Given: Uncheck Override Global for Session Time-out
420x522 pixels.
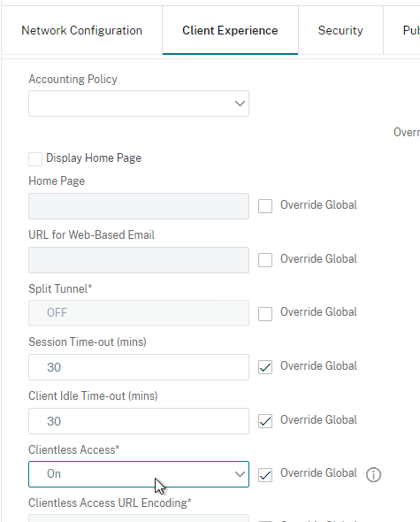Looking at the screenshot, I should pyautogui.click(x=265, y=367).
